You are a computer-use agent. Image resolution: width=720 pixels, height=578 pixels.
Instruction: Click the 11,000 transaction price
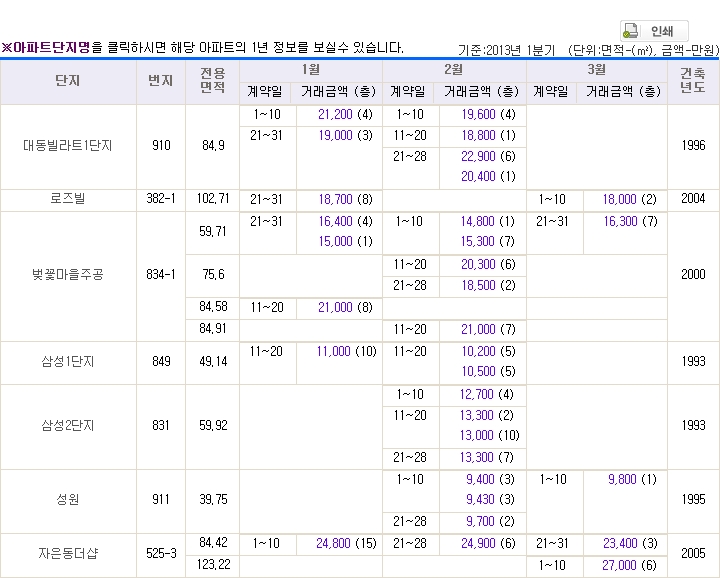pos(333,352)
